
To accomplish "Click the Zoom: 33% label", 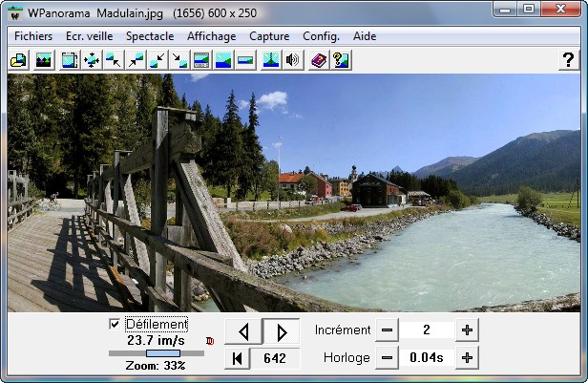I will pos(156,366).
